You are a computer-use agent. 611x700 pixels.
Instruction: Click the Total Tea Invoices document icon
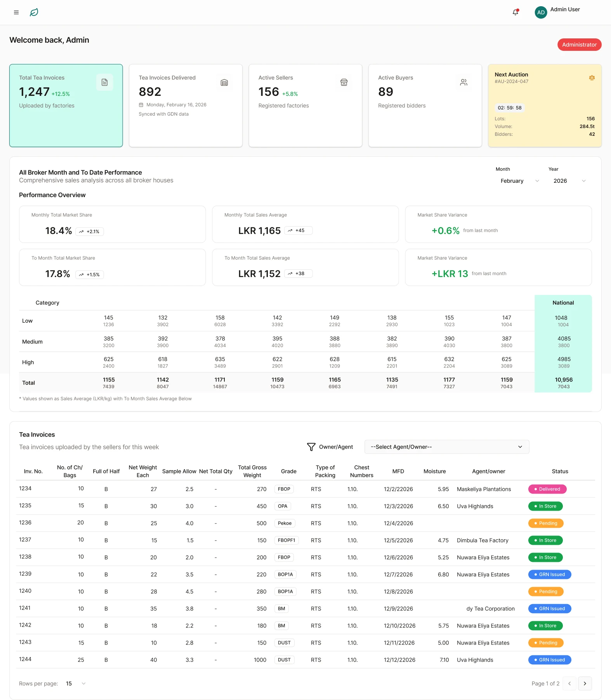pyautogui.click(x=104, y=82)
